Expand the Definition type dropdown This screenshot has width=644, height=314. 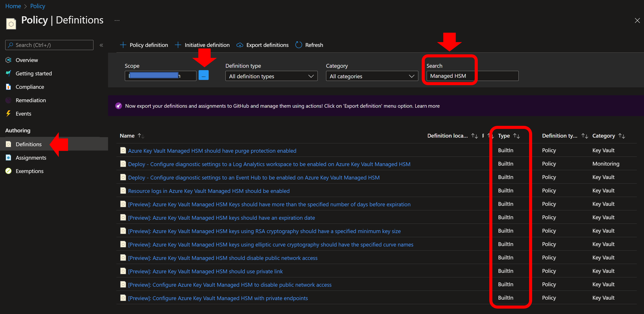(x=271, y=76)
